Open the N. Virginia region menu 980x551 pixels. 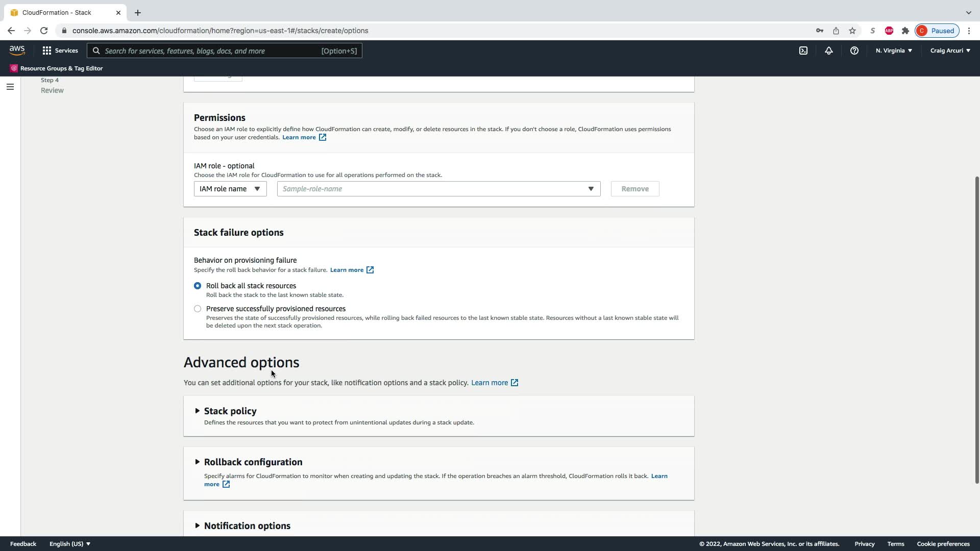[x=894, y=51]
